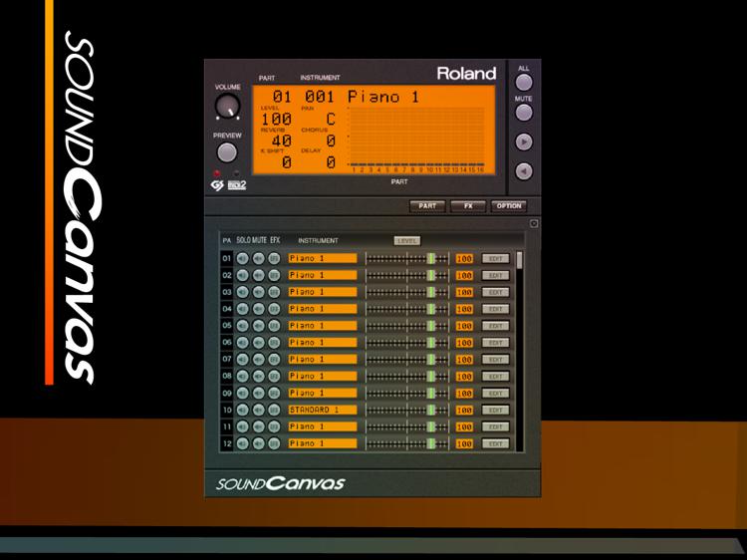Mute part 01
This screenshot has width=747, height=560.
coord(258,258)
